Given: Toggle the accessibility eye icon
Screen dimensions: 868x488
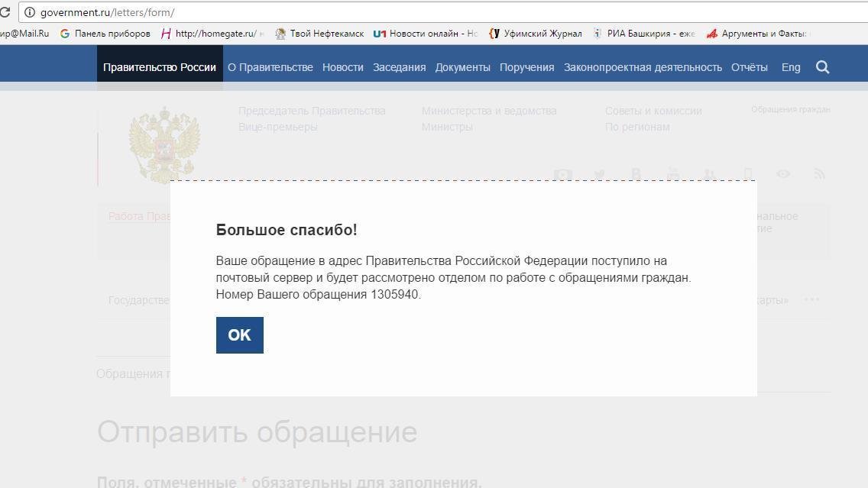Looking at the screenshot, I should coord(783,174).
